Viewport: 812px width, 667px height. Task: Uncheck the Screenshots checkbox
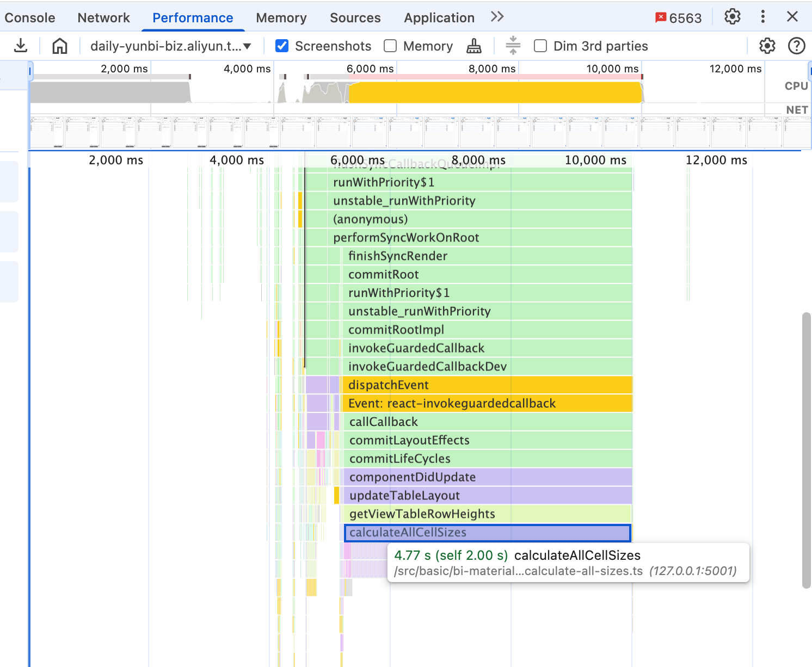(x=282, y=46)
